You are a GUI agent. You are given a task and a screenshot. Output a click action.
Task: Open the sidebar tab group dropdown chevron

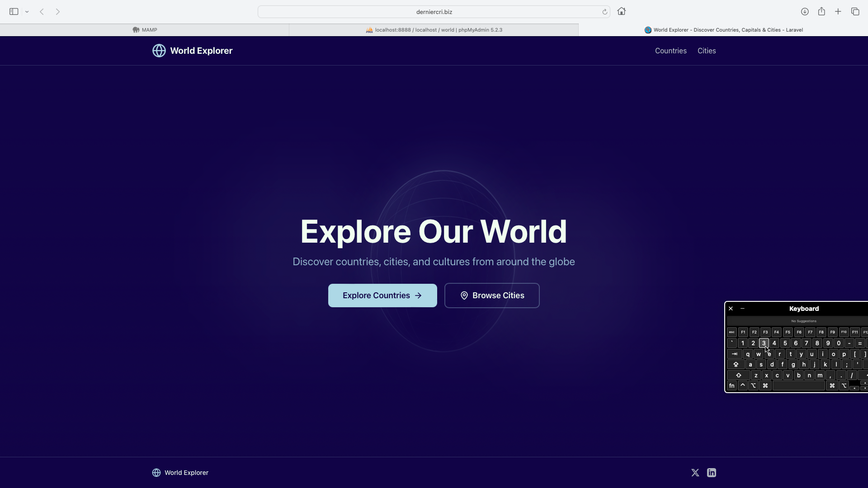27,12
